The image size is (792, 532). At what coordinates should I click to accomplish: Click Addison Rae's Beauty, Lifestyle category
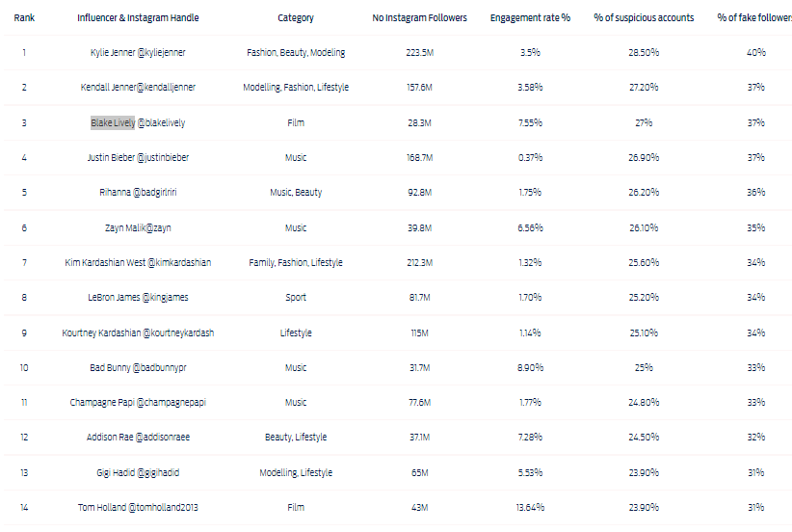[x=296, y=438]
